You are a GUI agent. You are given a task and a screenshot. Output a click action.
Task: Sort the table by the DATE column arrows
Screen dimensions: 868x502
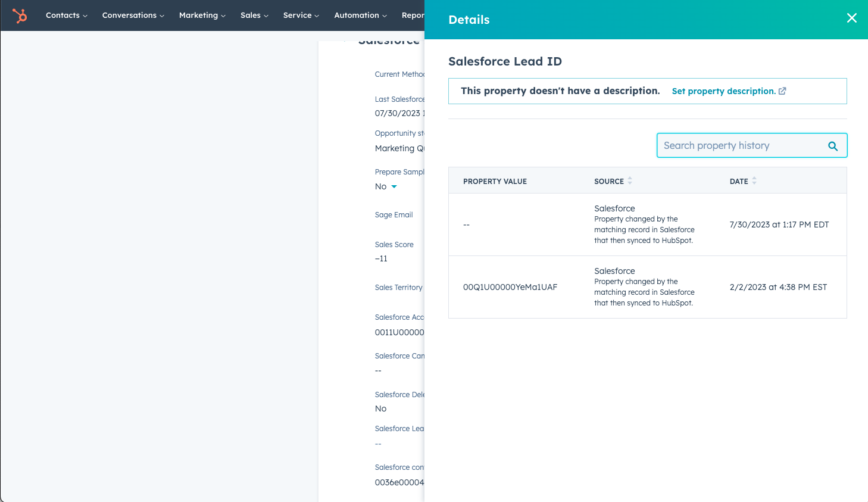point(755,181)
